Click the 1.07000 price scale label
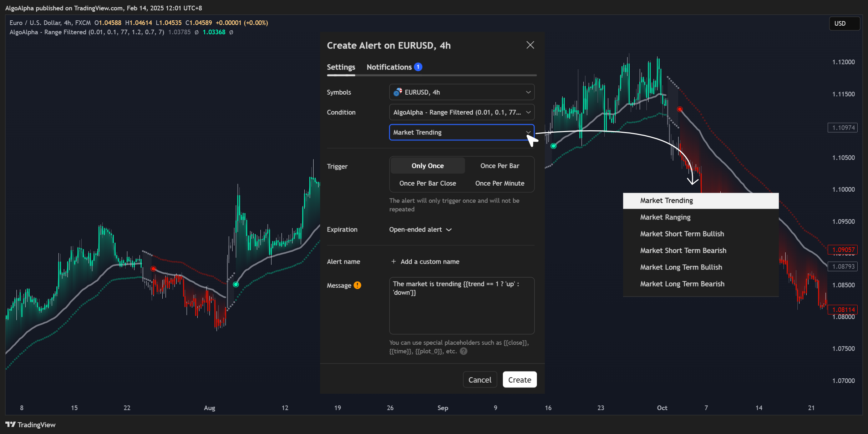This screenshot has height=434, width=868. coord(843,380)
